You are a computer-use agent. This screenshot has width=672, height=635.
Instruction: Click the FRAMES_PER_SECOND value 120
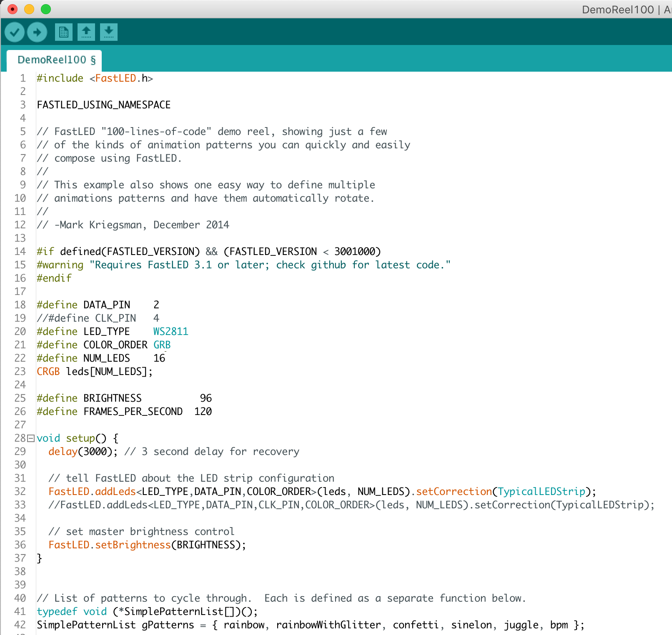click(x=203, y=412)
